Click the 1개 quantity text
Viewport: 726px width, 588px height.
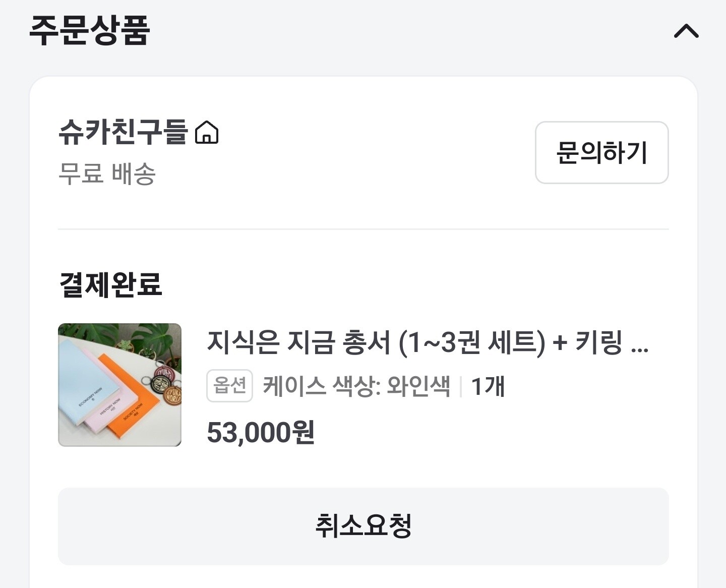tap(488, 386)
